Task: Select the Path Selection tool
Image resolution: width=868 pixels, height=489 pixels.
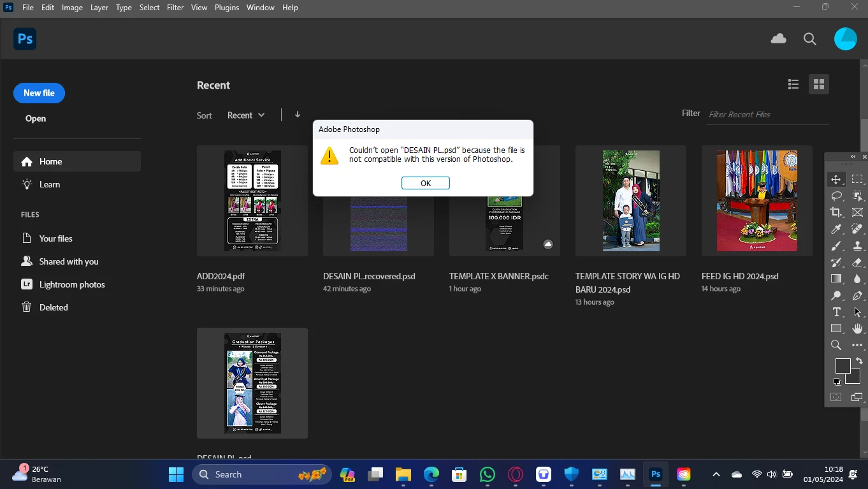Action: tap(857, 312)
